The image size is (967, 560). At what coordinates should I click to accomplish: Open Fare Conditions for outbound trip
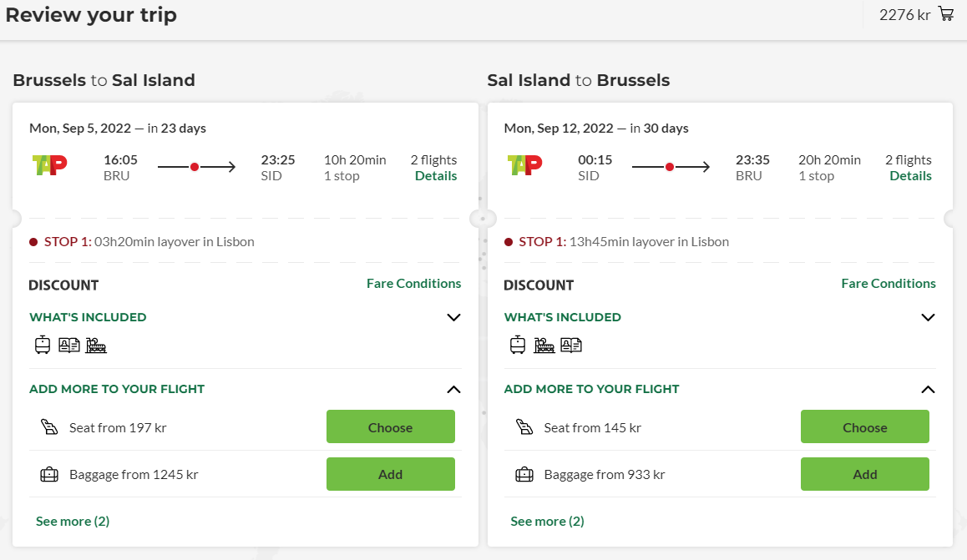pos(414,284)
